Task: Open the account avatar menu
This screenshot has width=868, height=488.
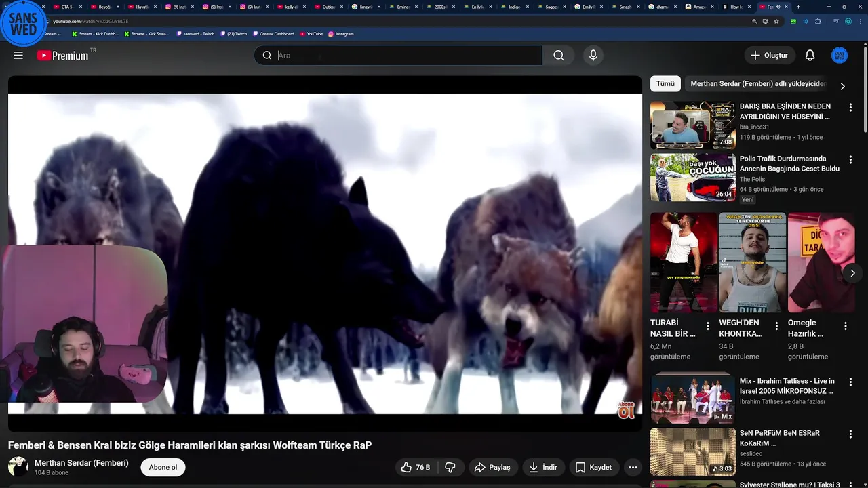Action: [840, 56]
